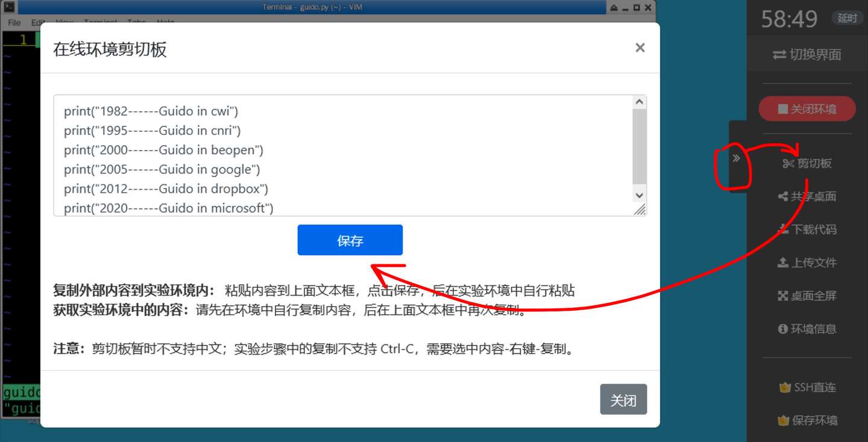Activate the desktop fullscreen icon
Image resolution: width=868 pixels, height=442 pixels.
pos(783,296)
